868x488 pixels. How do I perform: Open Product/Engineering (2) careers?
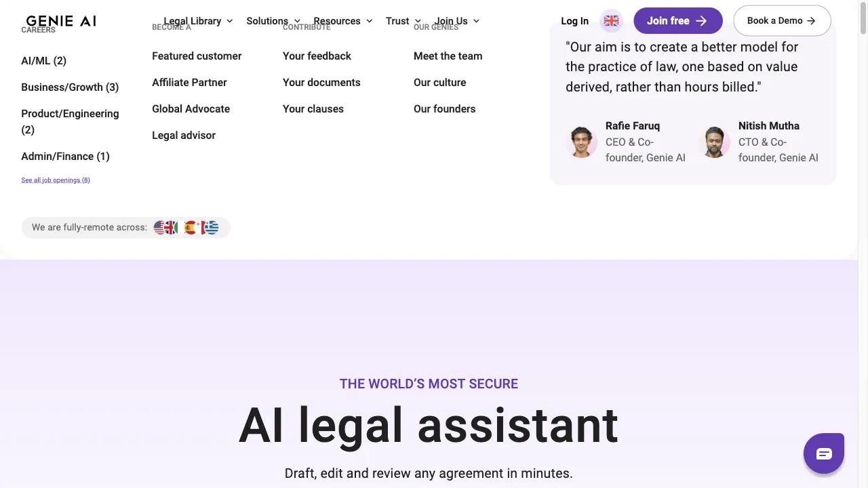(x=70, y=122)
